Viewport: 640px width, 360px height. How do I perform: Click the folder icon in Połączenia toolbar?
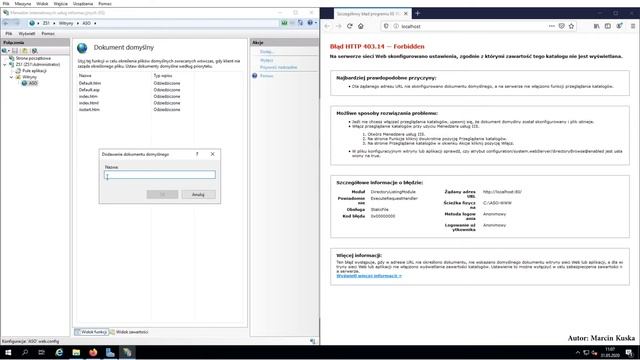25,51
